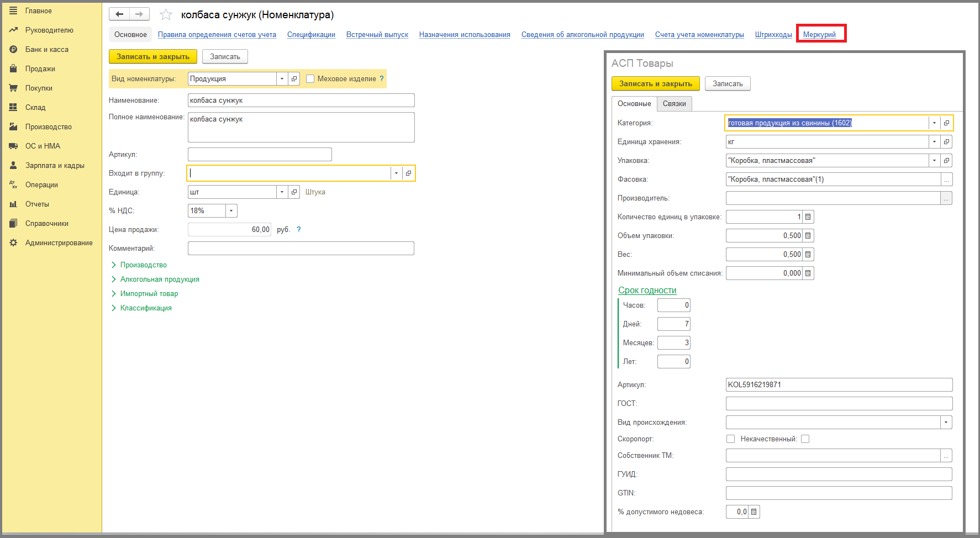Open Вид происхождения dropdown
Viewport: 980px width, 538px height.
point(946,423)
